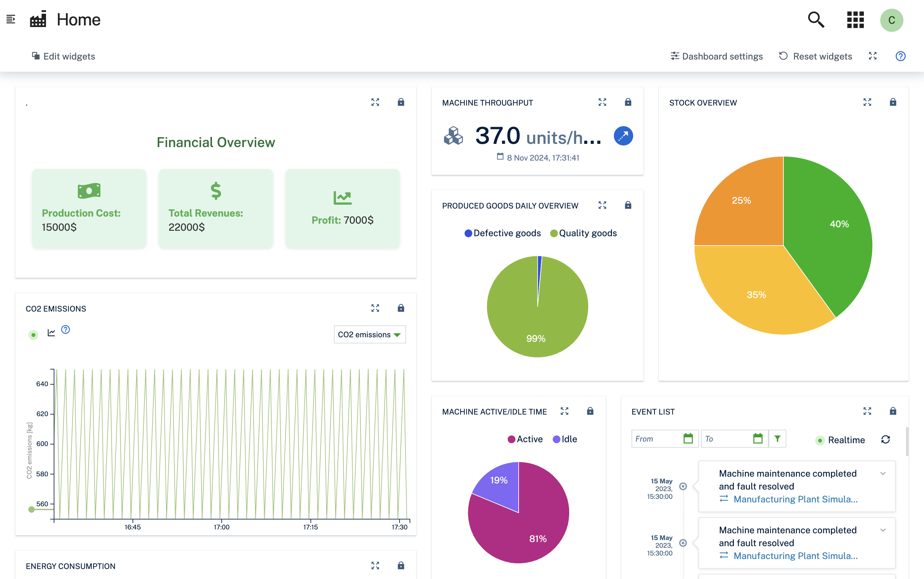This screenshot has width=924, height=579.
Task: Expand CO2 Emissions widget fullscreen
Action: tap(375, 308)
